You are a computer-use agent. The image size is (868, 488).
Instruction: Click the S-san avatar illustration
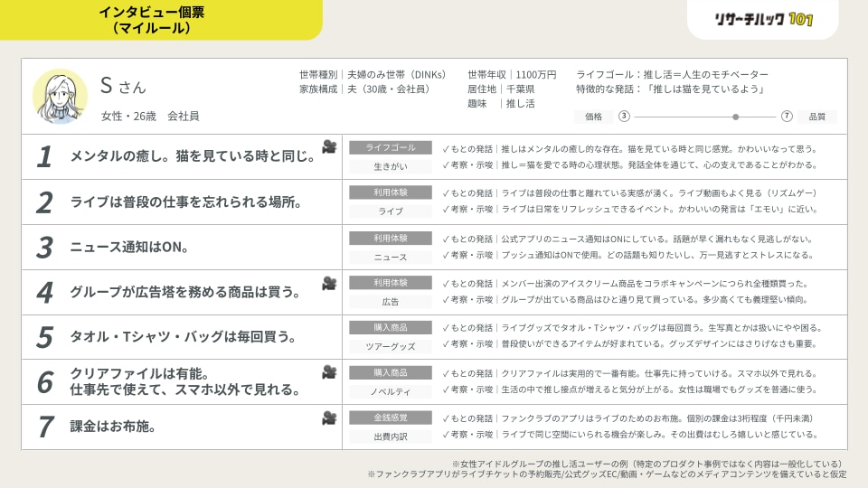60,97
